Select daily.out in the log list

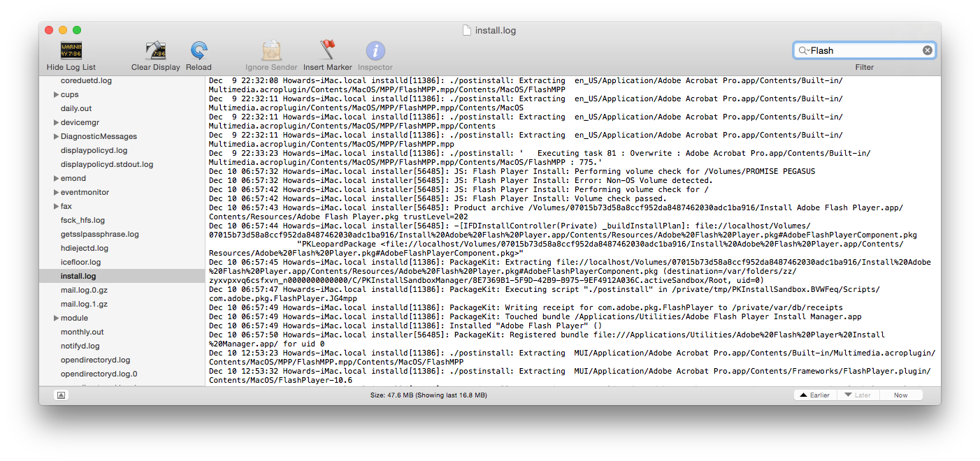tap(76, 108)
